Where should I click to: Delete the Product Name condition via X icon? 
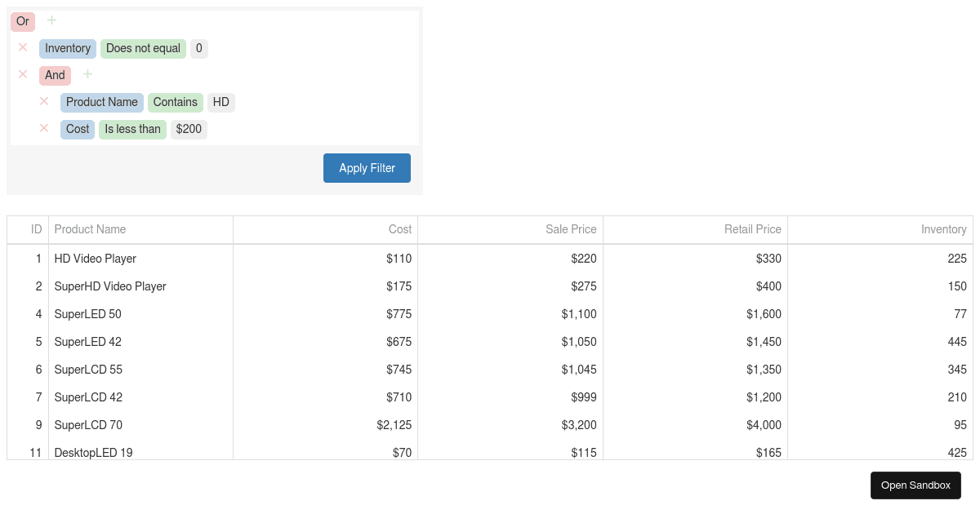44,101
